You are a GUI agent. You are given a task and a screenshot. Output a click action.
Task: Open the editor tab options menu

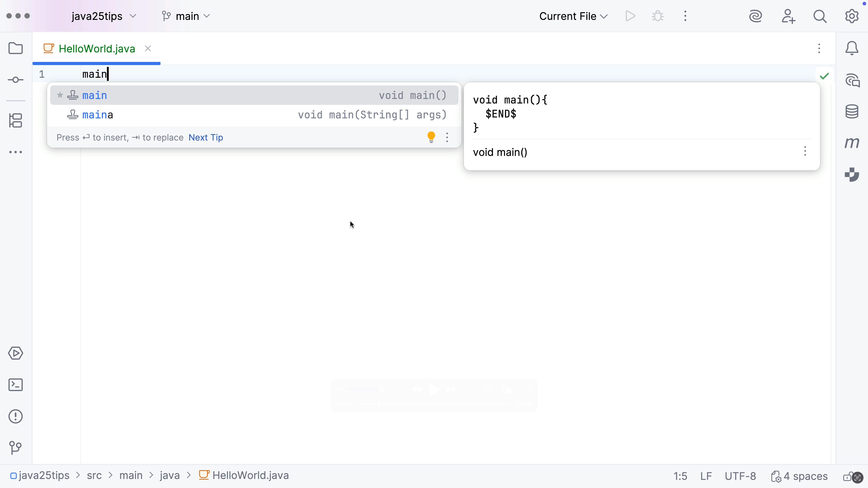click(819, 49)
